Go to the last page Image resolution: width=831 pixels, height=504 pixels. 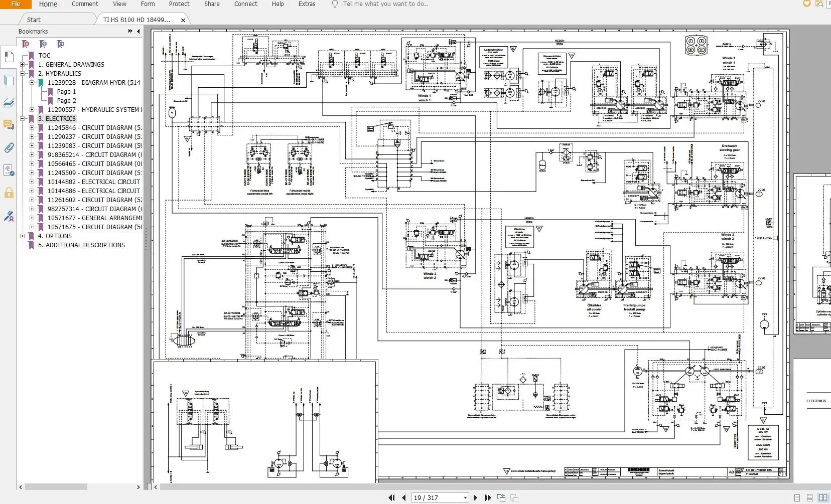487,497
